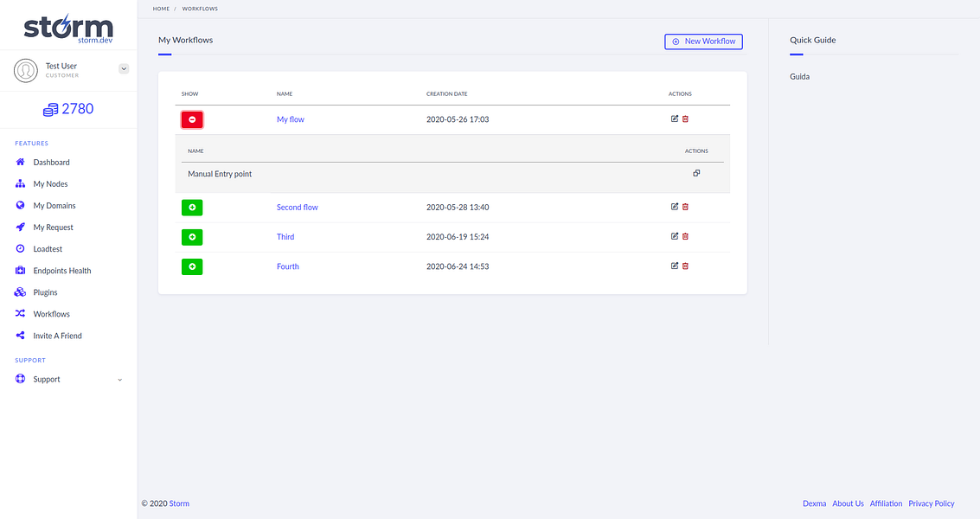The height and width of the screenshot is (519, 980).
Task: Open Plugins cubes icon
Action: click(x=20, y=292)
